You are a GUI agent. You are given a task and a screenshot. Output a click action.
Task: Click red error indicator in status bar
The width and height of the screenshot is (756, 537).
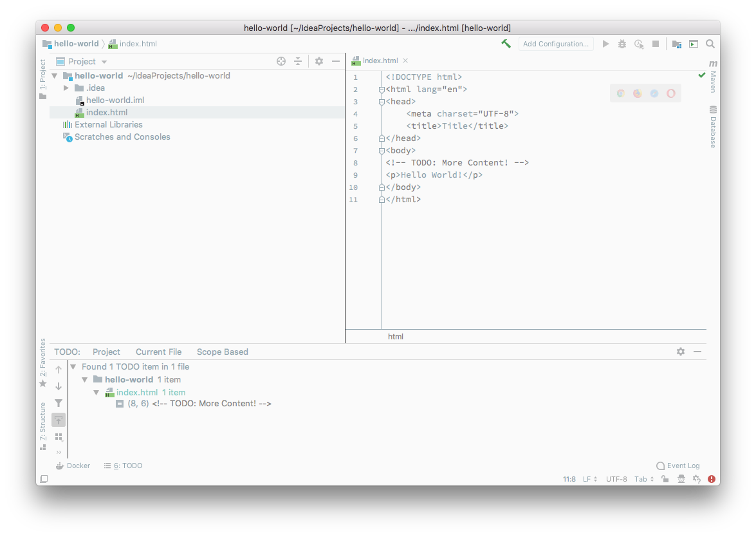tap(711, 479)
